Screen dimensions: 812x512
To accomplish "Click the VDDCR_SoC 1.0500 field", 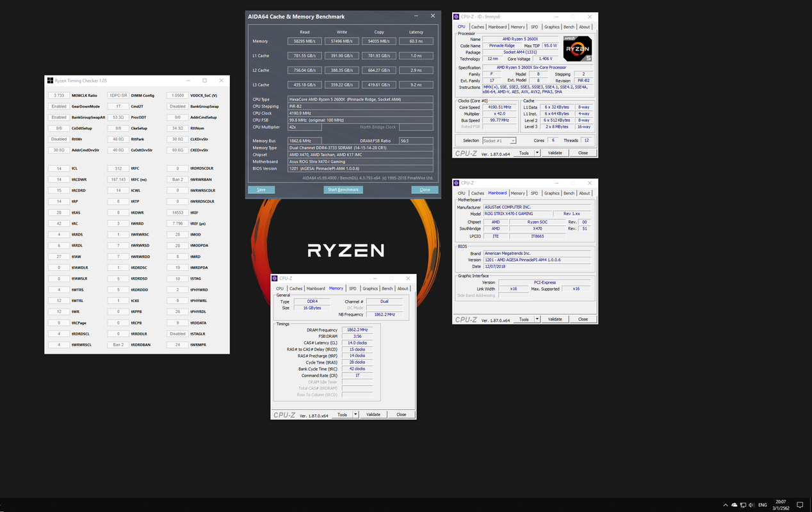I will (x=178, y=95).
